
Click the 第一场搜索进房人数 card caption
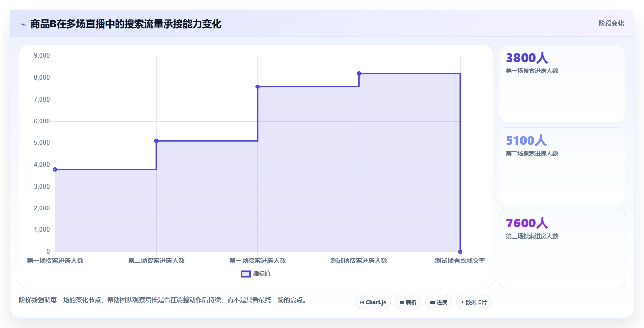pyautogui.click(x=532, y=71)
